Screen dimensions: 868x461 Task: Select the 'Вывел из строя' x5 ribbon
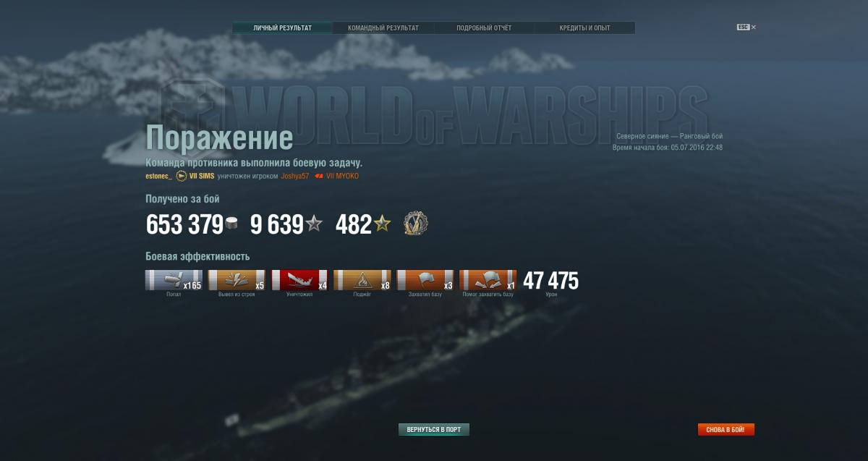(237, 280)
